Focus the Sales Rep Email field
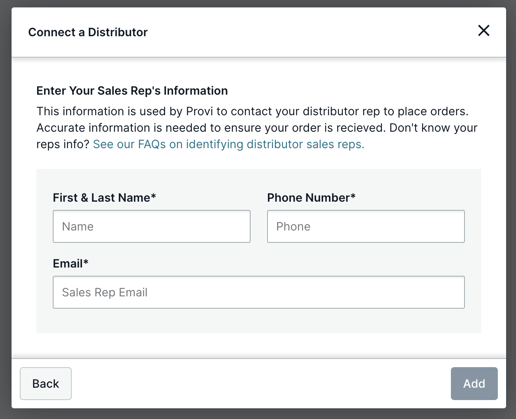Viewport: 516px width, 419px height. coord(259,292)
